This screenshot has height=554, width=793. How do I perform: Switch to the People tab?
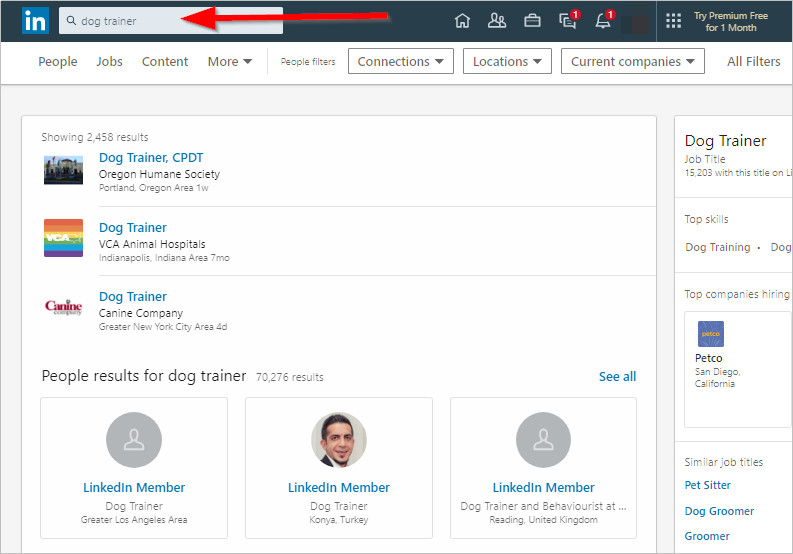tap(58, 61)
